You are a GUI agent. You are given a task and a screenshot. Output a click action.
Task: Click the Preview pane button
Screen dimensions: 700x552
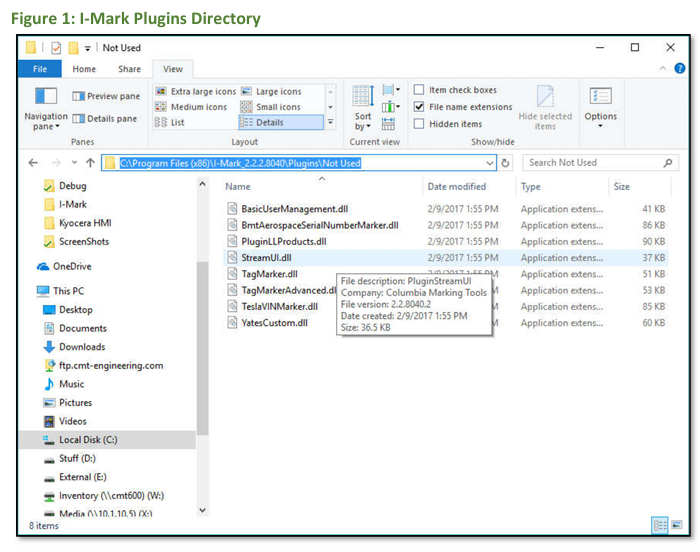pyautogui.click(x=106, y=97)
